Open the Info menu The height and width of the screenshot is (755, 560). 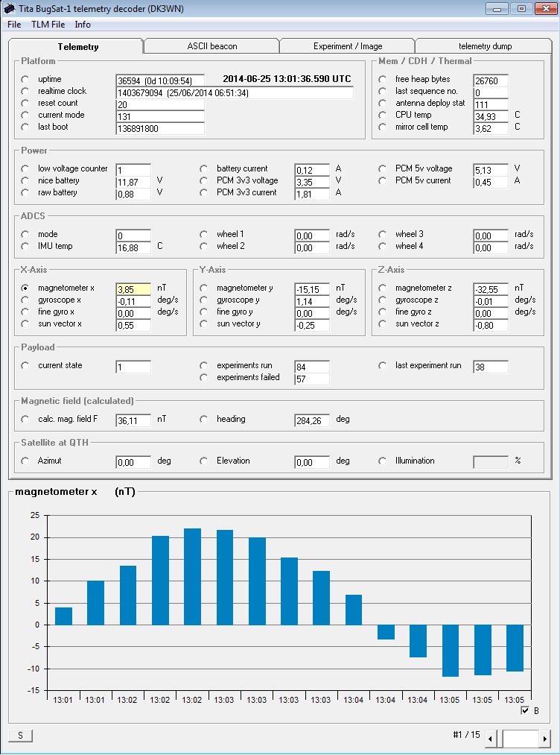[83, 25]
